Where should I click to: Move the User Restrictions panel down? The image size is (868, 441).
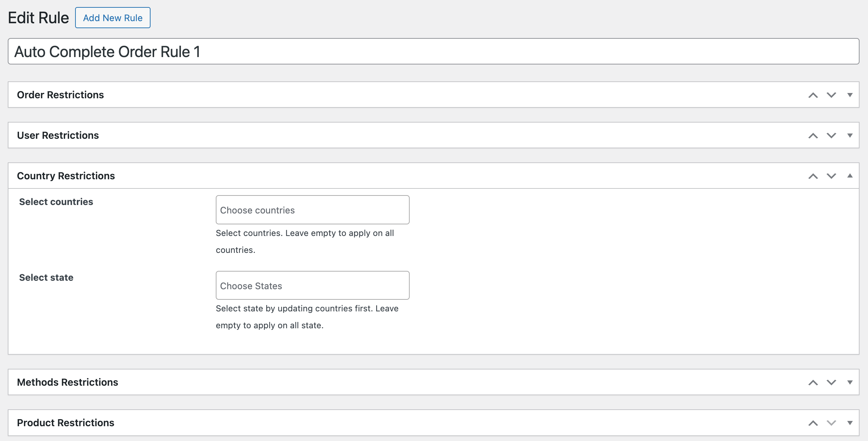[831, 135]
